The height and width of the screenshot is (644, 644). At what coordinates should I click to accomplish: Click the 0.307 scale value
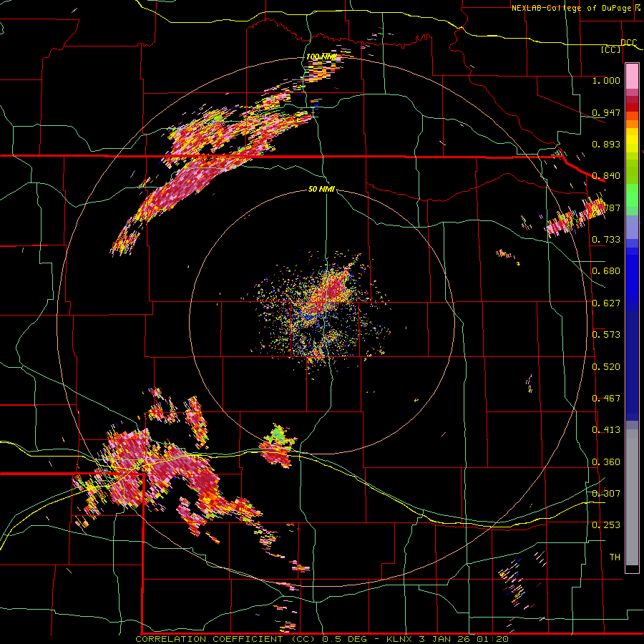click(x=606, y=493)
